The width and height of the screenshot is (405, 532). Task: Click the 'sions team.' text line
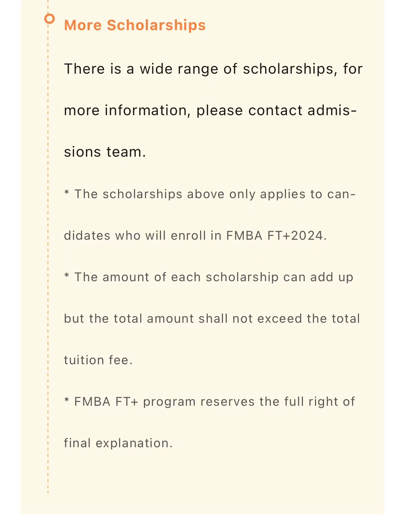point(105,152)
